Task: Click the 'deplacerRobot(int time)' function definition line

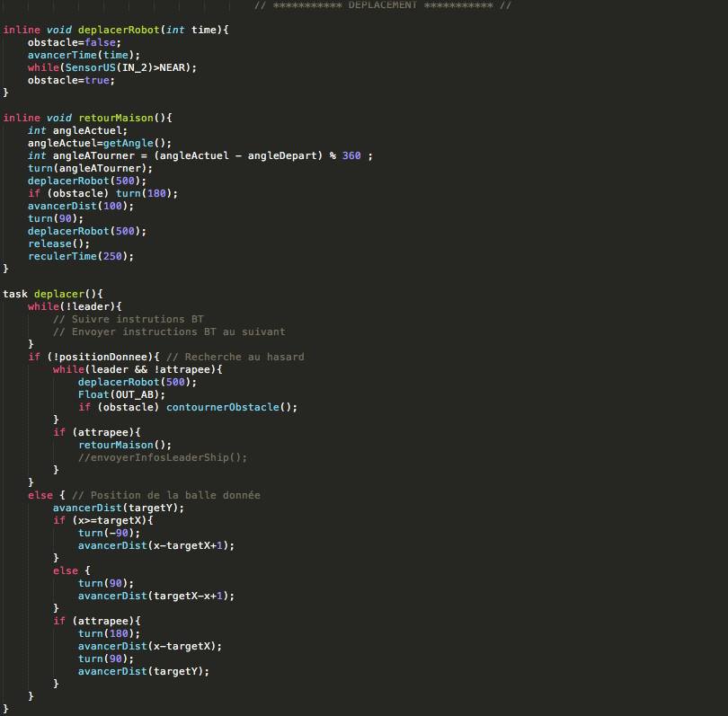Action: coord(116,30)
